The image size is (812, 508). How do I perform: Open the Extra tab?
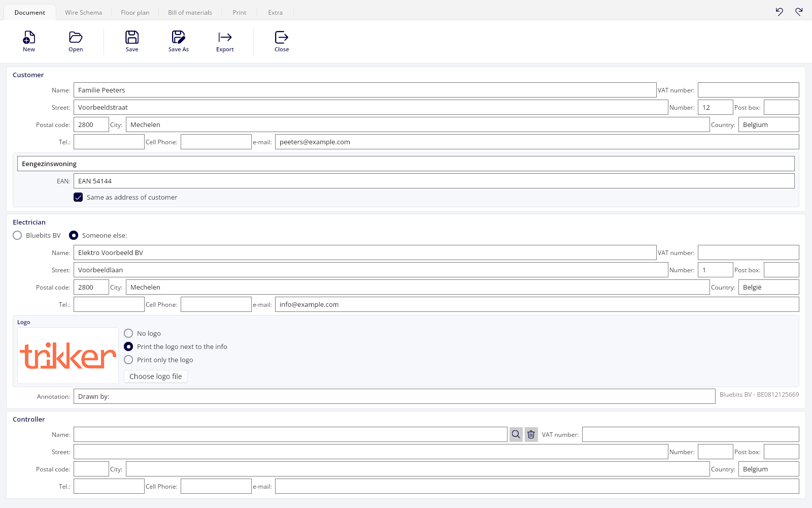click(x=276, y=13)
